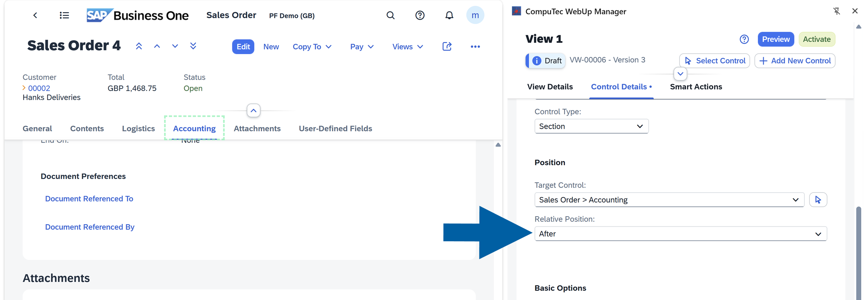Screen dimensions: 868x300
Task: Pick target control with pointer icon
Action: point(818,200)
